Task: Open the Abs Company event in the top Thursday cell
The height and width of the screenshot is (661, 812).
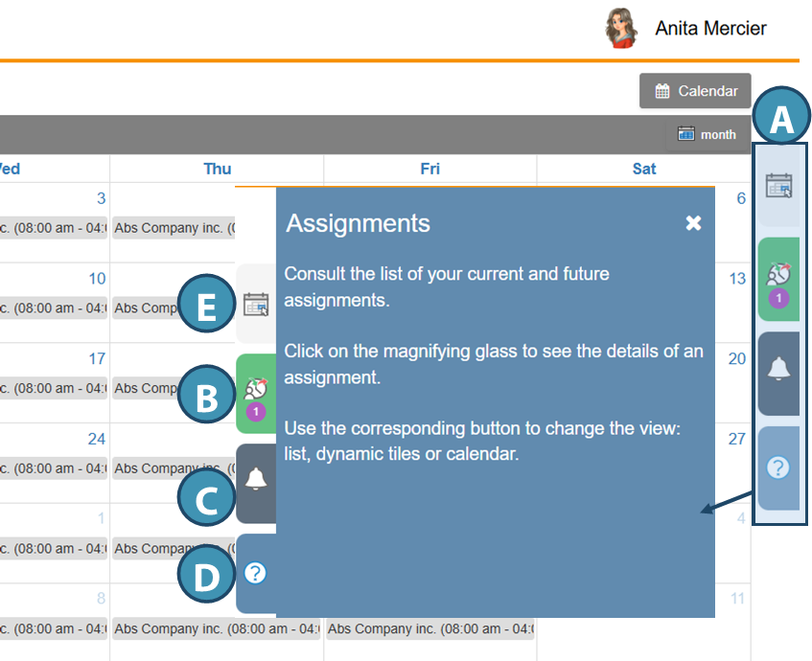Action: click(x=173, y=228)
